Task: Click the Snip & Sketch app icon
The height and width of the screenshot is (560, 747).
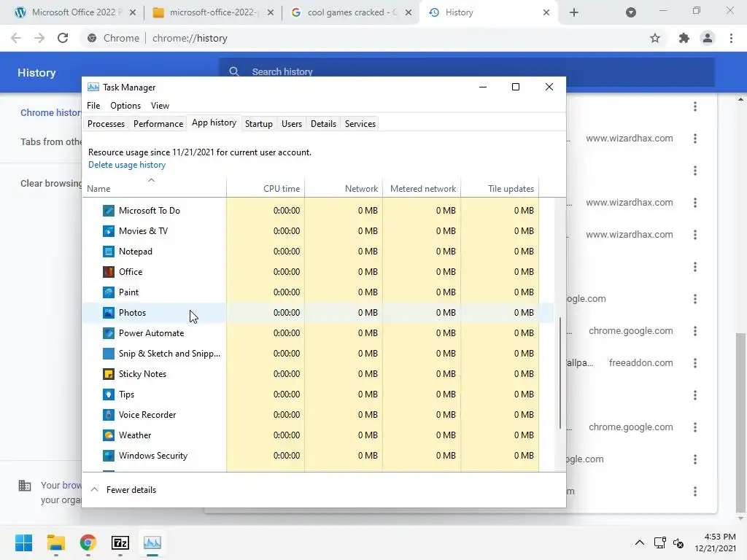Action: [109, 354]
